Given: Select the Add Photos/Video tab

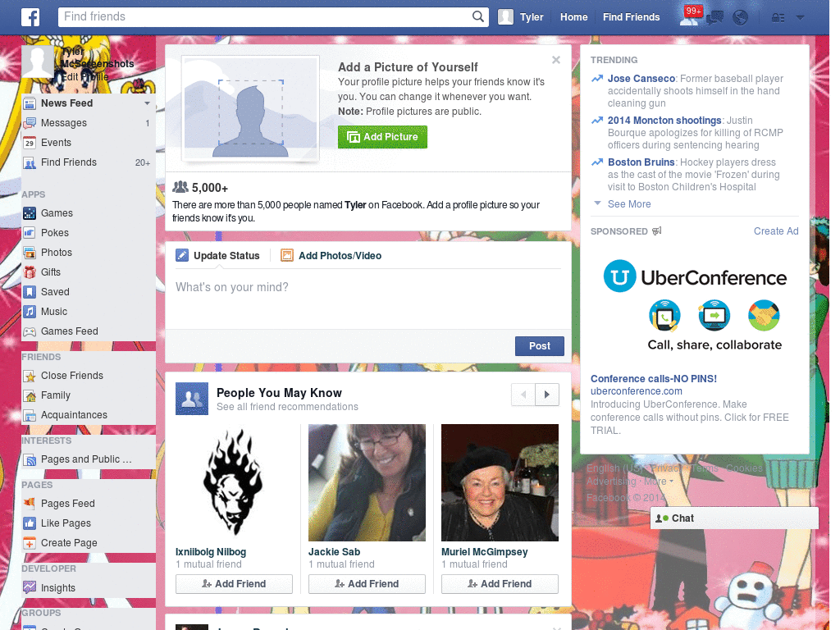Looking at the screenshot, I should [331, 256].
